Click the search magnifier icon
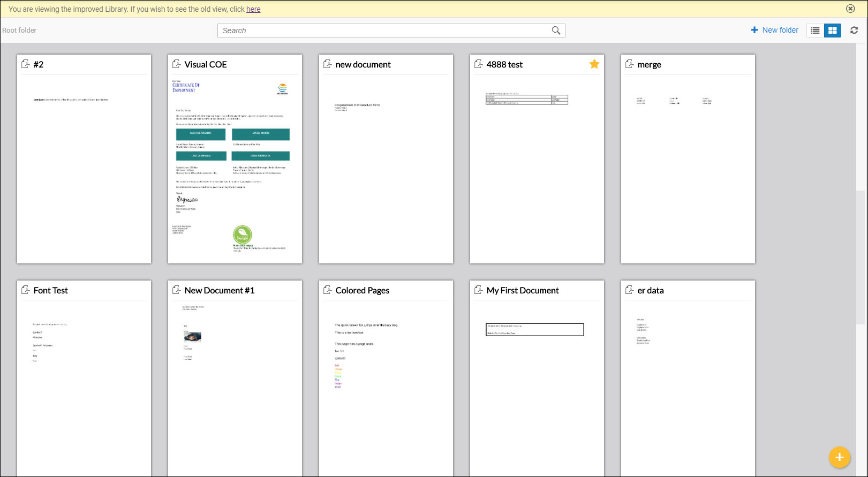 click(x=556, y=31)
